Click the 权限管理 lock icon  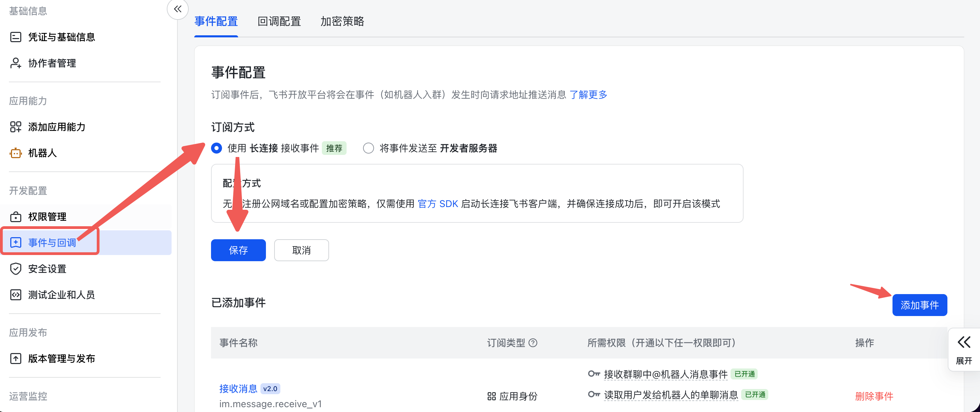point(15,217)
